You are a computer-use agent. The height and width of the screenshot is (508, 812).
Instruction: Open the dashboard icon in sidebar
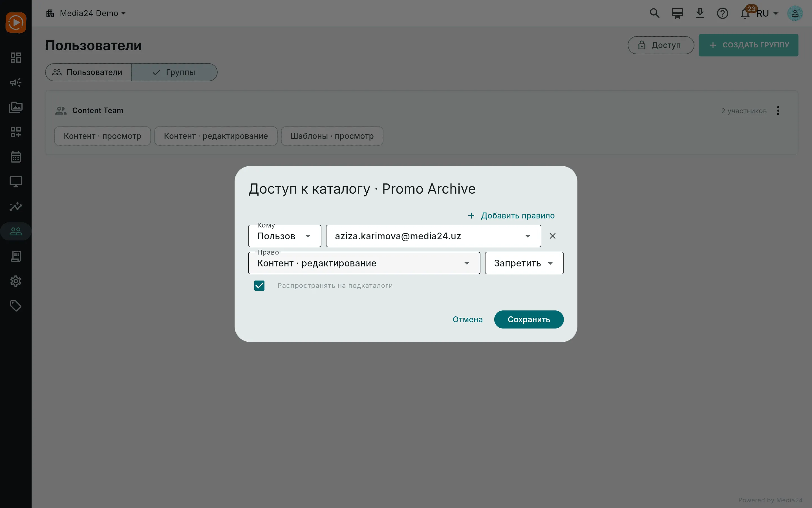[16, 58]
